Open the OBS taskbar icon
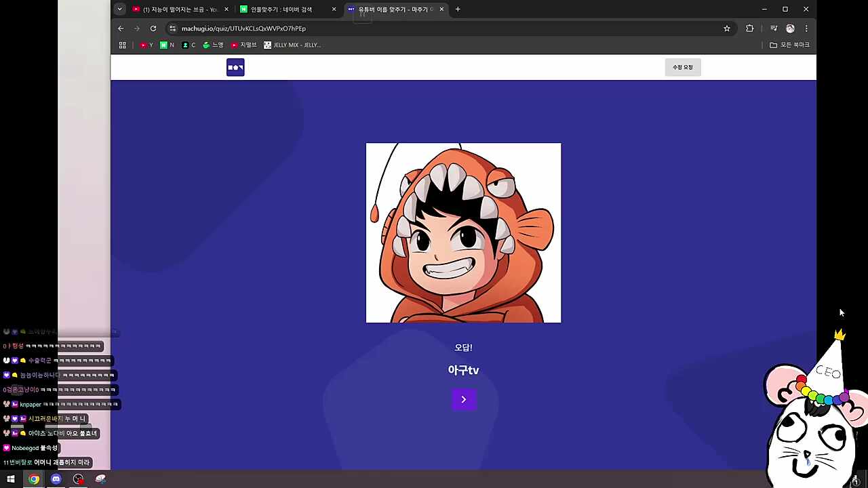This screenshot has width=868, height=488. pyautogui.click(x=79, y=479)
